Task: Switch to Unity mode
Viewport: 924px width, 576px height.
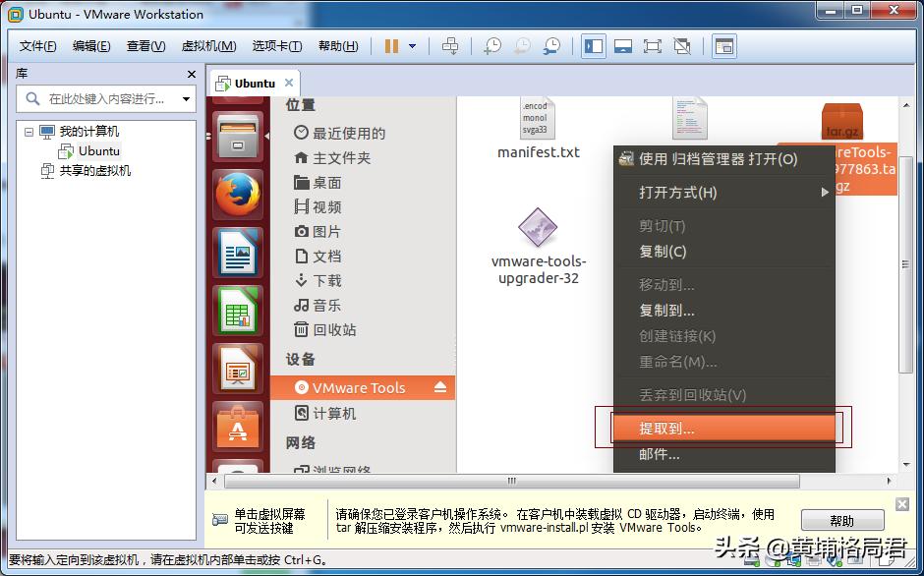Action: coord(680,46)
